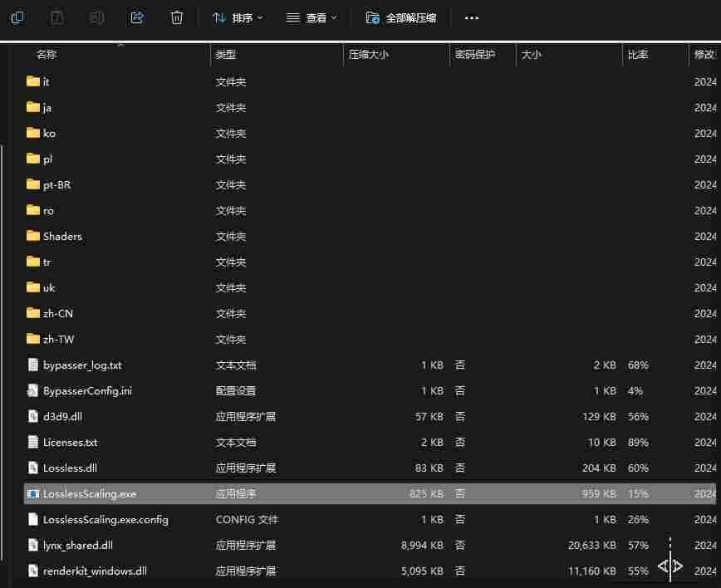Click the application icon for LosslessScaling.exe
This screenshot has height=588, width=721.
point(33,493)
